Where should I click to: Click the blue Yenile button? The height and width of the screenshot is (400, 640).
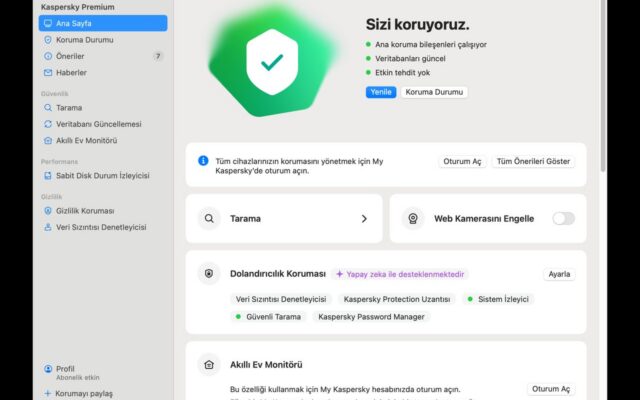(x=381, y=92)
